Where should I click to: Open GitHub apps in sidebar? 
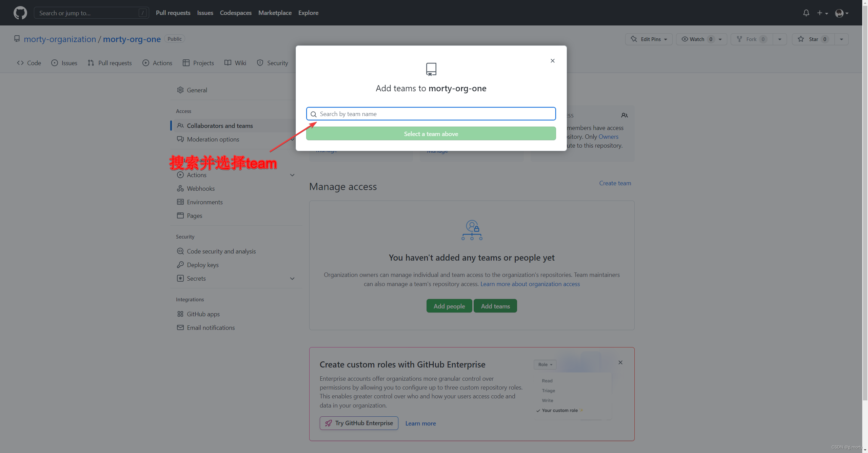(x=203, y=314)
